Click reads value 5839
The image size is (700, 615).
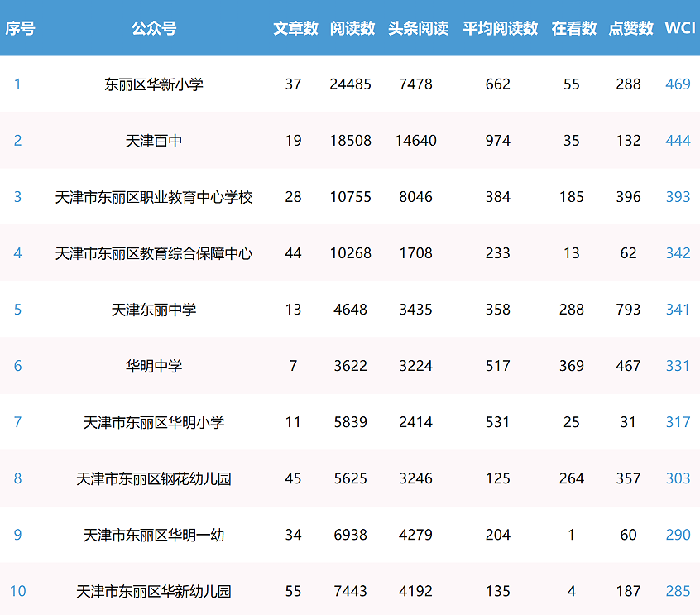point(351,422)
